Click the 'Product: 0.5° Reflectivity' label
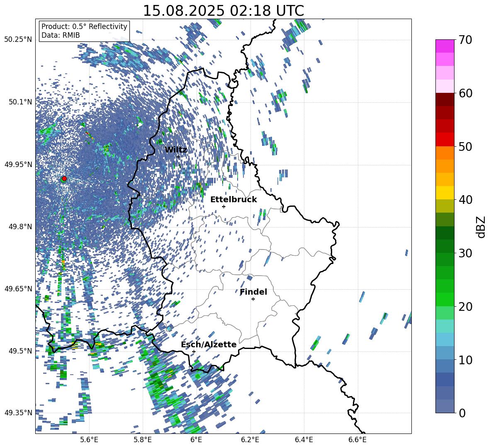The image size is (491, 448). pos(84,26)
